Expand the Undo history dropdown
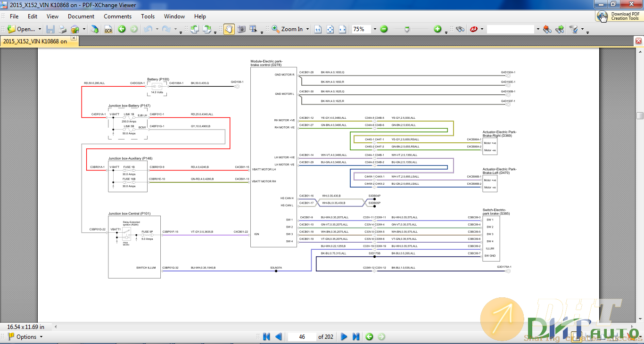The width and height of the screenshot is (644, 344). click(x=157, y=29)
